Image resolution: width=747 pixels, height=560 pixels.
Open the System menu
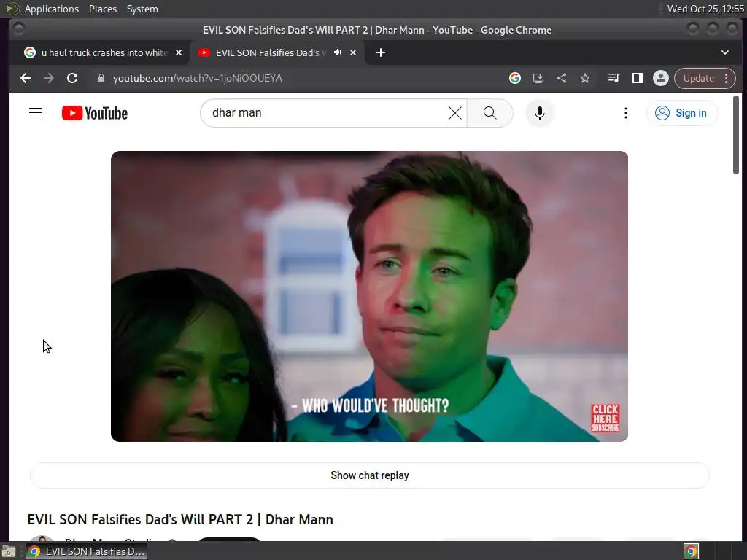pyautogui.click(x=142, y=9)
